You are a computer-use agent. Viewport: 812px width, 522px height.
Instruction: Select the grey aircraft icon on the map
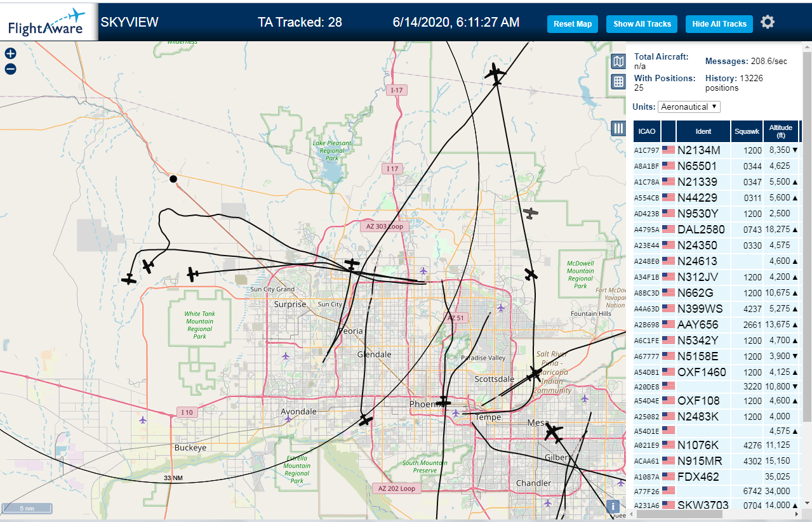click(531, 213)
